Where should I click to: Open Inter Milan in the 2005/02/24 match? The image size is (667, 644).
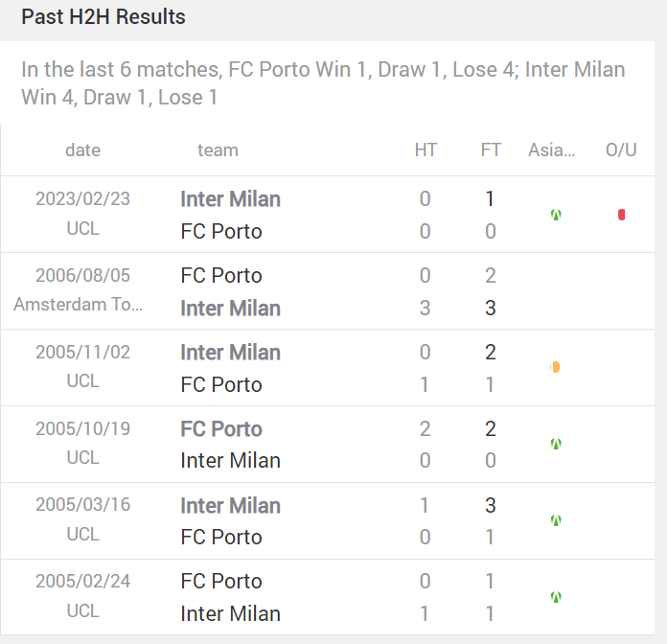coord(231,613)
